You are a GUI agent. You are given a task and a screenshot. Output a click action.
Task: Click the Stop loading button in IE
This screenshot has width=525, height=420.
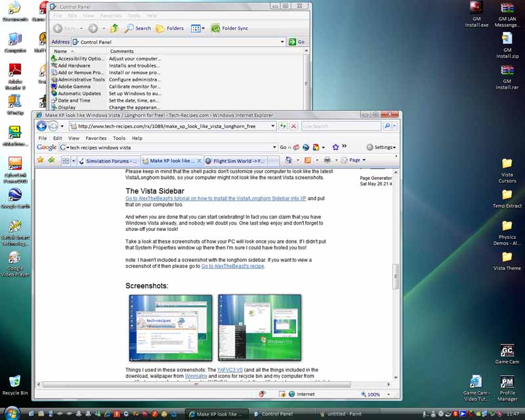(x=293, y=126)
